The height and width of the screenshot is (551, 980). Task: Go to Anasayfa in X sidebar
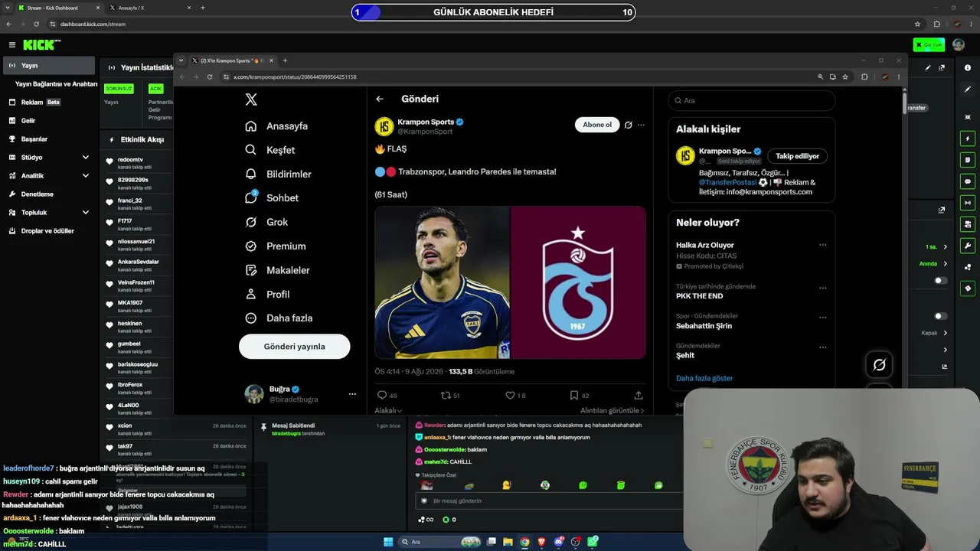pyautogui.click(x=276, y=126)
